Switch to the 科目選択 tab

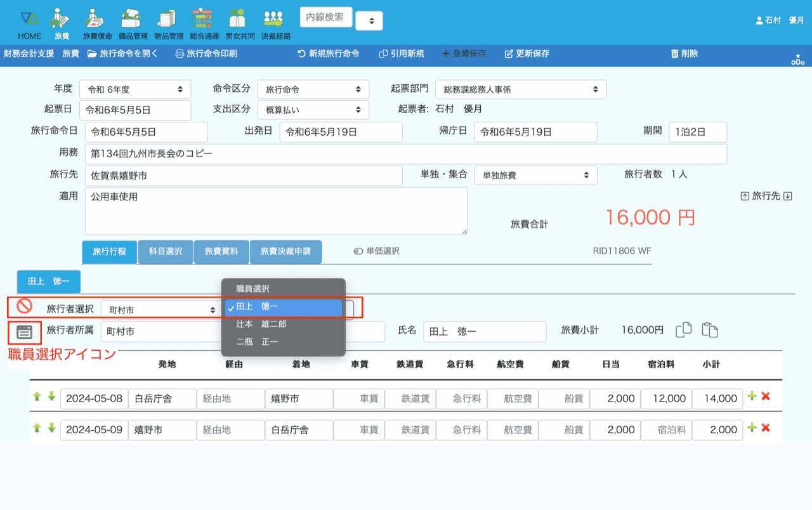tap(166, 252)
